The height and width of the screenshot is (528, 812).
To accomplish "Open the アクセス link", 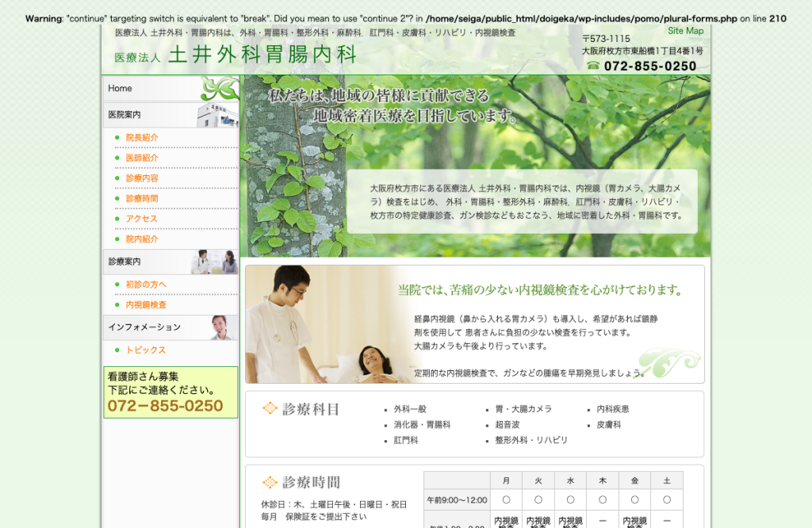I will click(141, 219).
